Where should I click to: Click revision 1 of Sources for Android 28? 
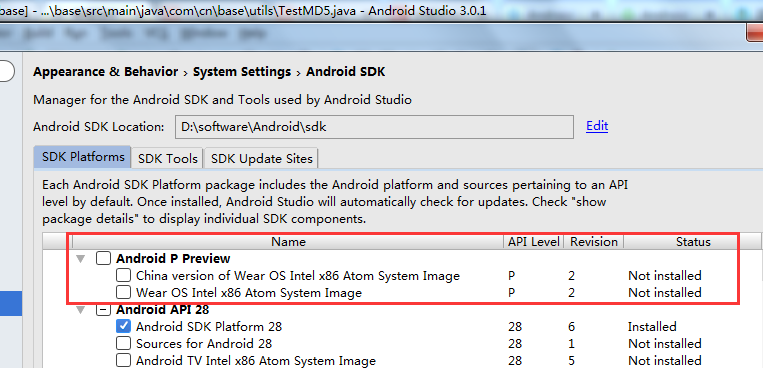pos(571,344)
